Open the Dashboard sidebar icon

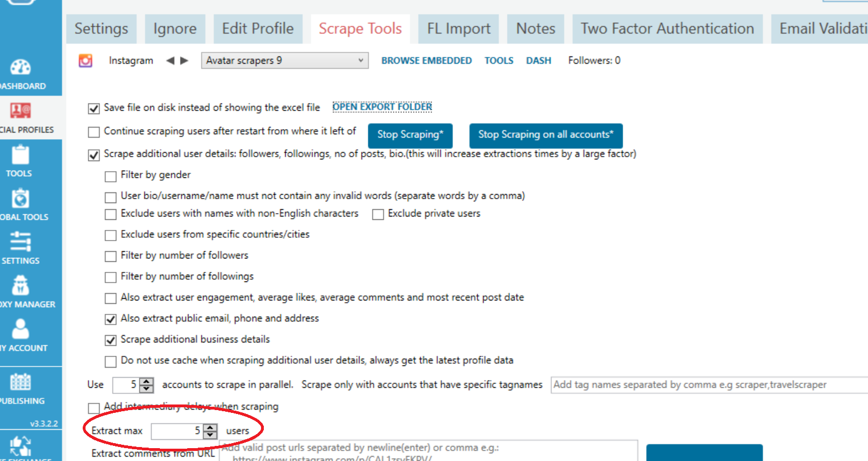point(21,68)
